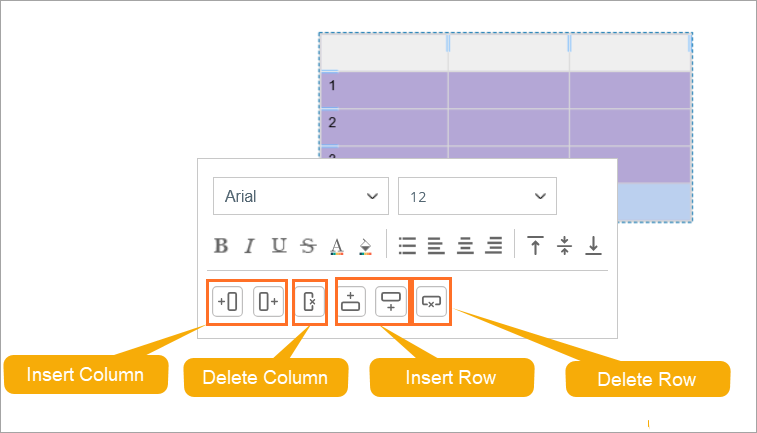The width and height of the screenshot is (757, 433).
Task: Center align the text
Action: tap(465, 245)
